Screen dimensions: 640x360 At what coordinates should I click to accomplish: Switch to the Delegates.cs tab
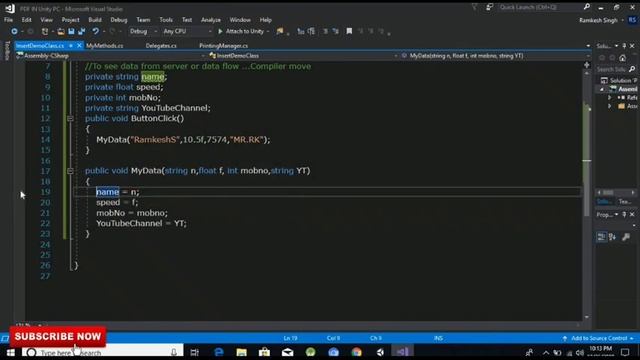(x=161, y=46)
